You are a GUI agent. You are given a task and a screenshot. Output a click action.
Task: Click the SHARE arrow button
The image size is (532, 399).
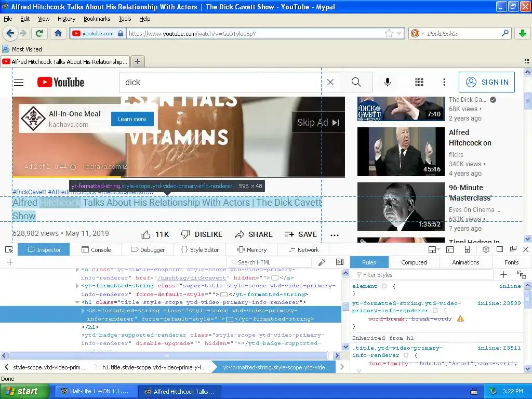pyautogui.click(x=254, y=234)
